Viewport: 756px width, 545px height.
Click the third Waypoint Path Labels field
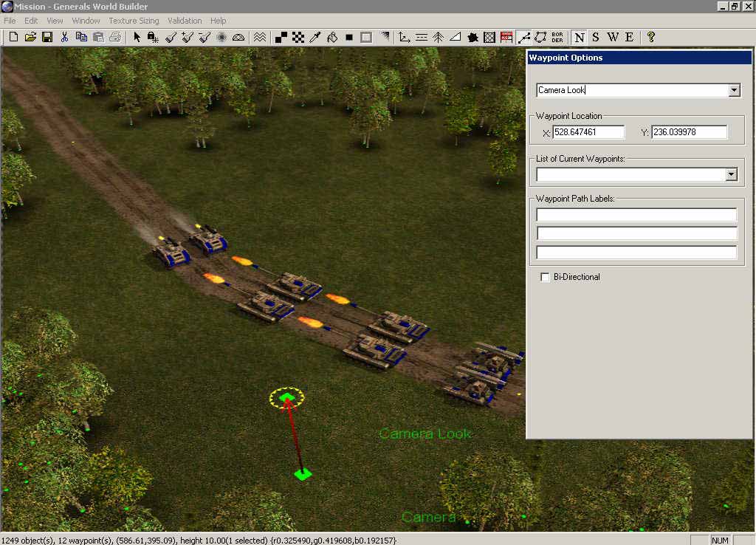click(x=636, y=253)
